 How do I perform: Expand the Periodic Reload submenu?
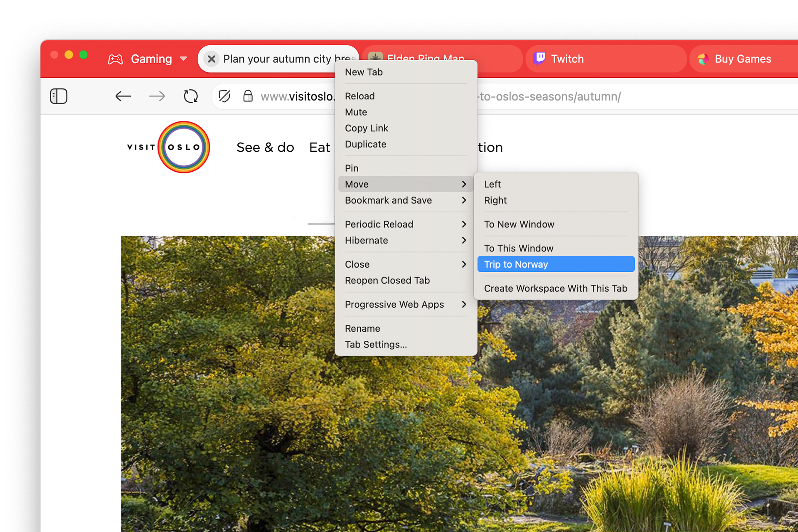pos(406,224)
